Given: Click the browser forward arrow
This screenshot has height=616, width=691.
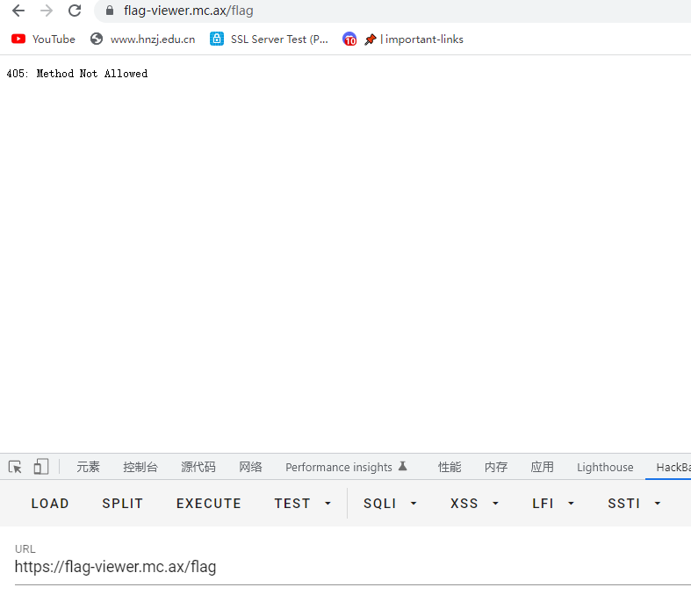Looking at the screenshot, I should 47,11.
